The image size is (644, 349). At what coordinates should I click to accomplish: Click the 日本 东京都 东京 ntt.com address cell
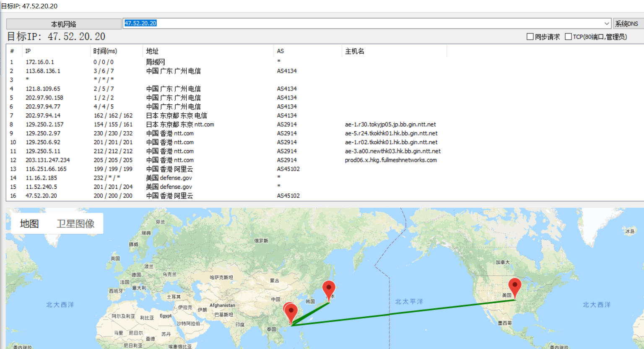tap(180, 125)
